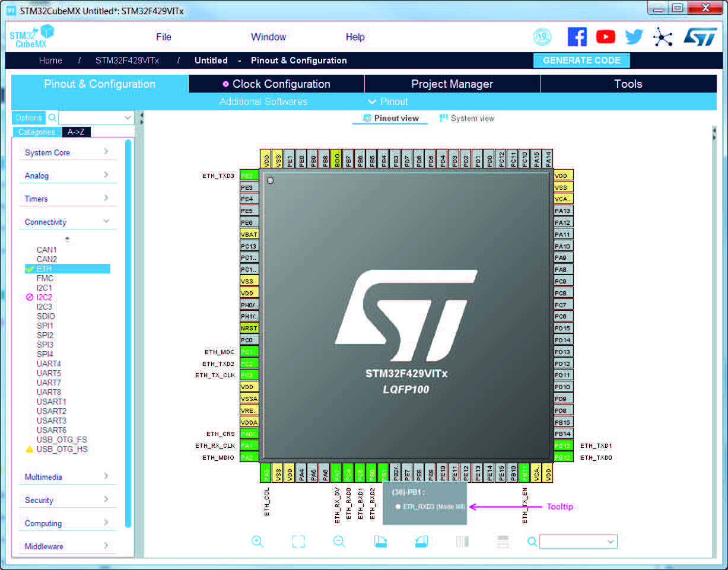Click the green PE2 pin on chip
The width and height of the screenshot is (728, 570).
[249, 176]
